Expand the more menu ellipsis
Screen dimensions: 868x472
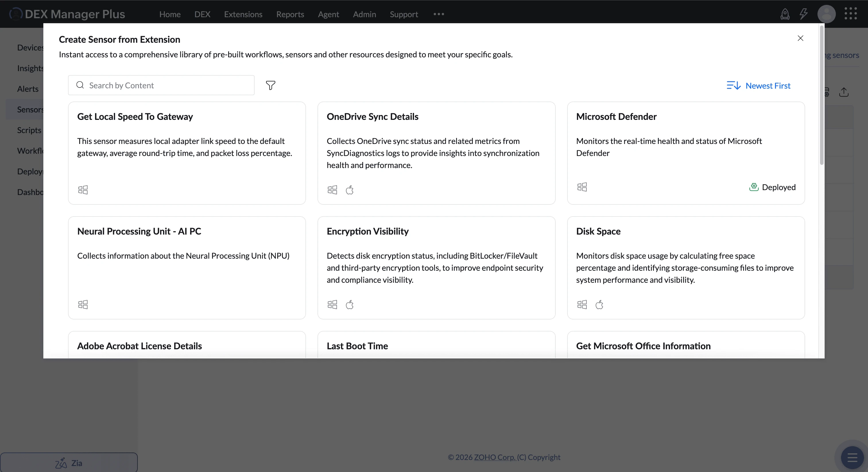pyautogui.click(x=438, y=14)
